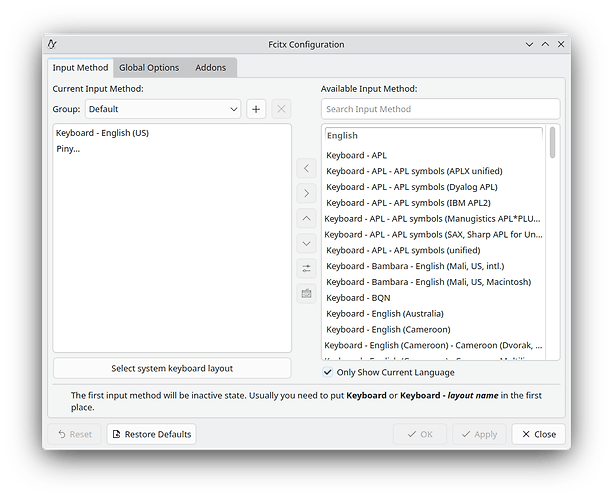Click the title bar up-arrow button
Screen dimensions: 613x500
(545, 45)
